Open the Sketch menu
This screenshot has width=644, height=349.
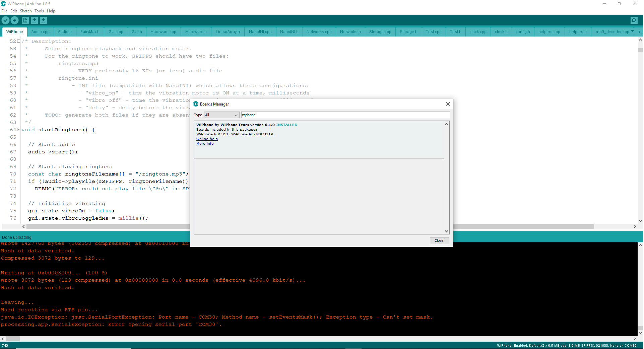point(26,11)
